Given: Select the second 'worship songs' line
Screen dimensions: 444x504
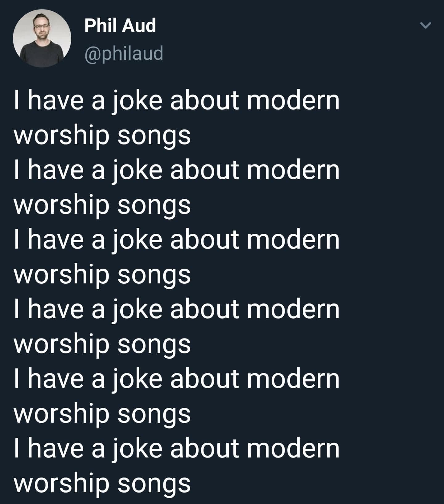Looking at the screenshot, I should click(102, 205).
